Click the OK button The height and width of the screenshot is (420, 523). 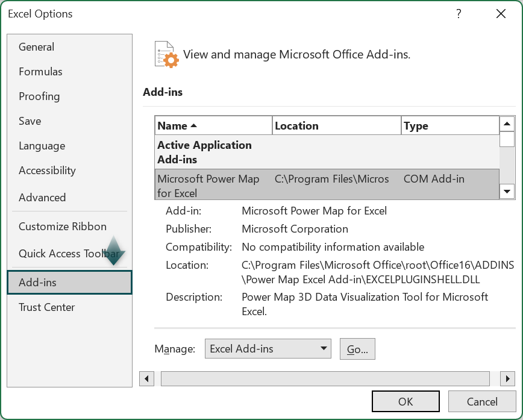click(406, 401)
